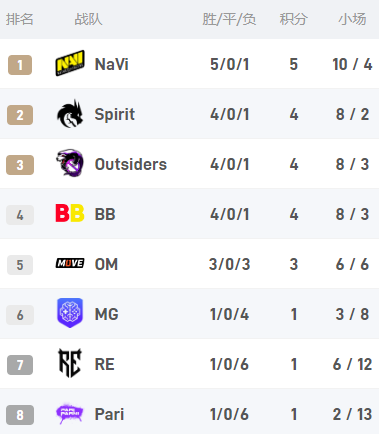Select the Outsiders team name

tap(131, 164)
